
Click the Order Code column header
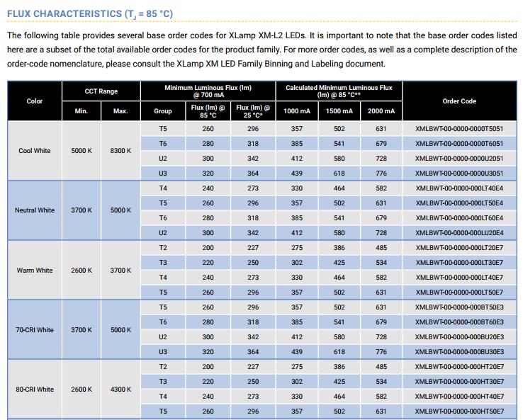pos(459,101)
